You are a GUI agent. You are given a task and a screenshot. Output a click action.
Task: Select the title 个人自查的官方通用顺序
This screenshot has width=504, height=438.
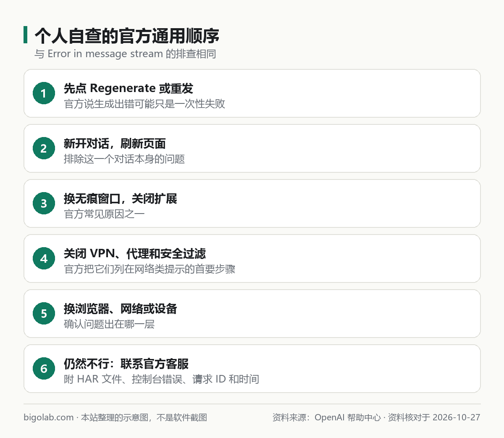pos(127,36)
